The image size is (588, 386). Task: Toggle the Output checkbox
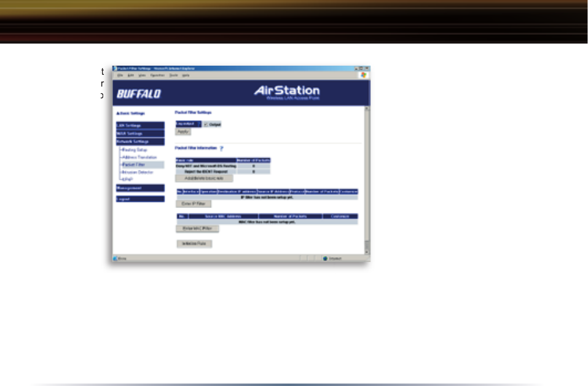[x=205, y=125]
